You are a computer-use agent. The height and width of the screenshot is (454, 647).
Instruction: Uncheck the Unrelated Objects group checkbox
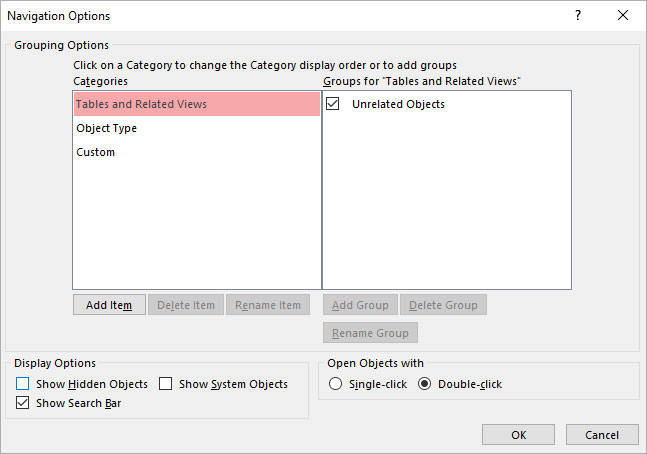(x=333, y=104)
